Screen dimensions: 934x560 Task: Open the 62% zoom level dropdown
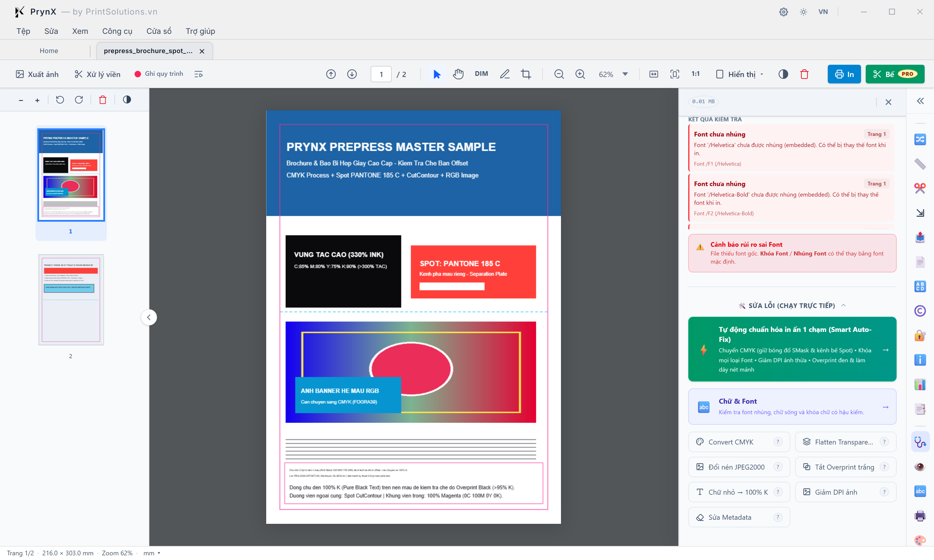[x=613, y=74]
